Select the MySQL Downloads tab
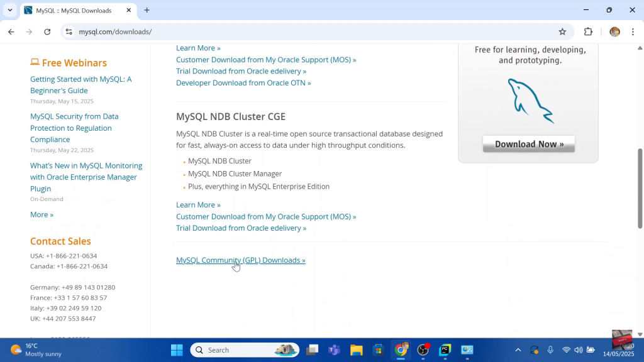The image size is (644, 362). (78, 10)
